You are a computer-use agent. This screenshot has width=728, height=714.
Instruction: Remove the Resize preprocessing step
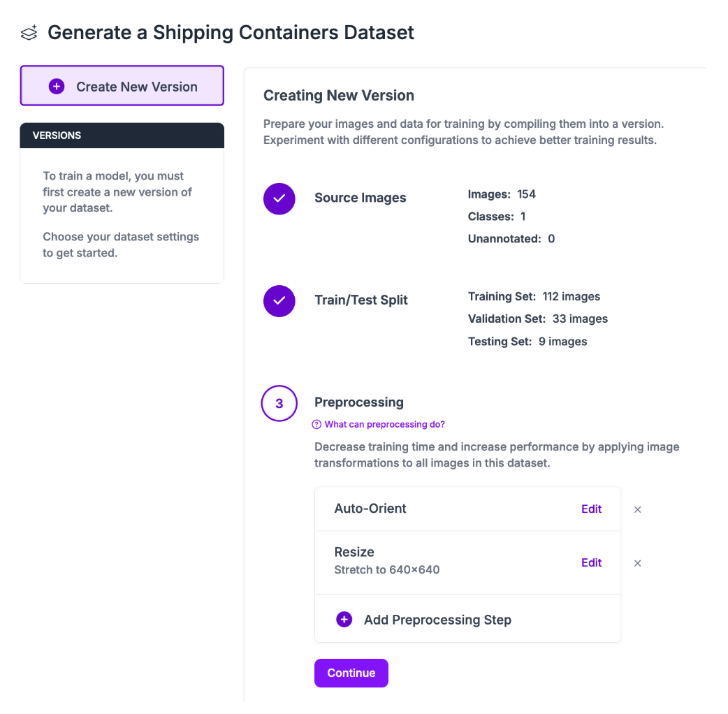click(637, 563)
